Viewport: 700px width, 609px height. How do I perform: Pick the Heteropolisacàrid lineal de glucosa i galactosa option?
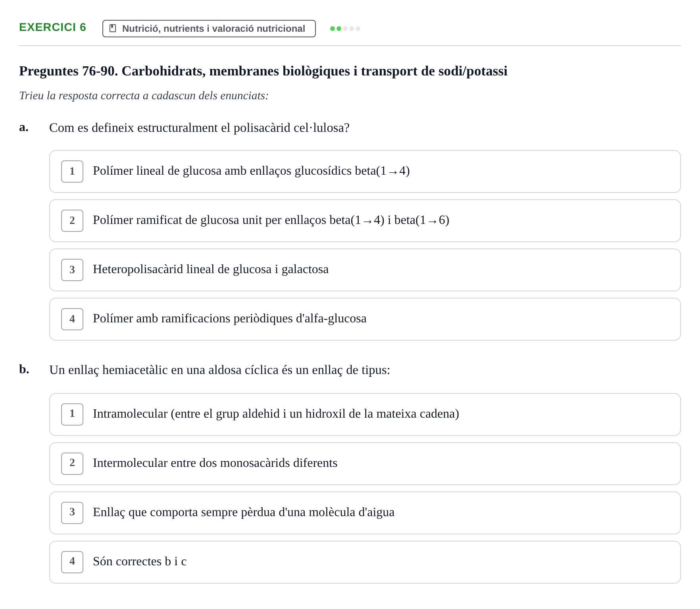365,270
